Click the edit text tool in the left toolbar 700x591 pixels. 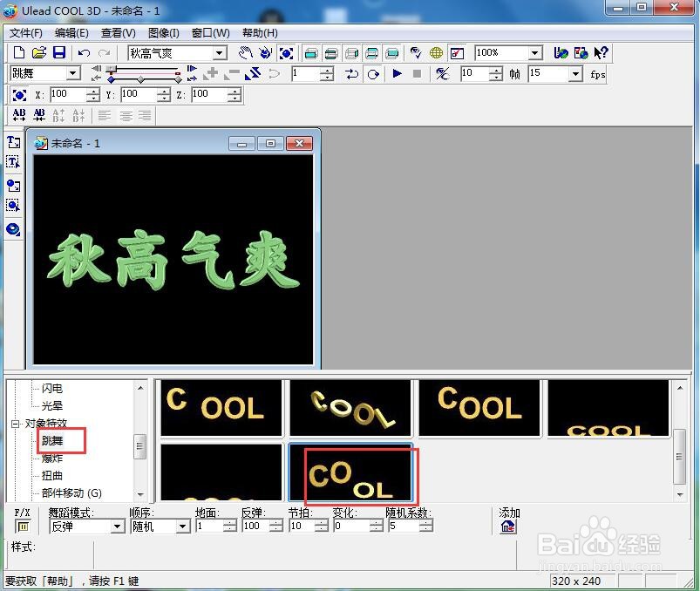tap(13, 161)
